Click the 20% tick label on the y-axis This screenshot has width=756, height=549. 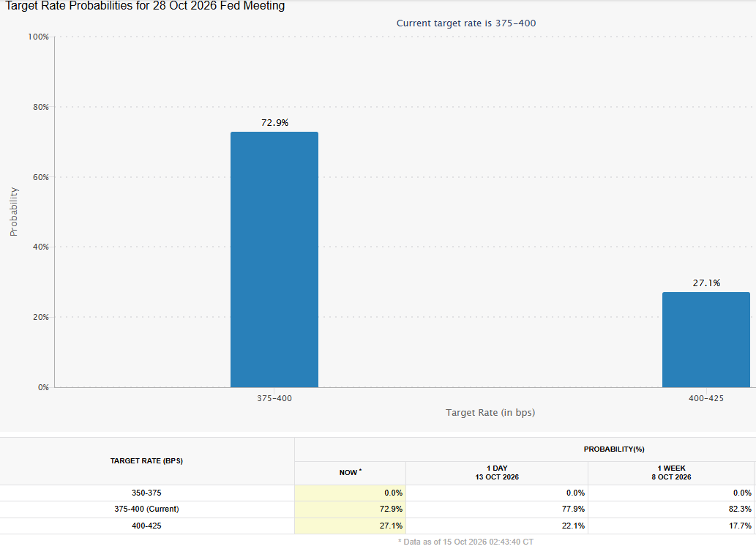click(40, 317)
